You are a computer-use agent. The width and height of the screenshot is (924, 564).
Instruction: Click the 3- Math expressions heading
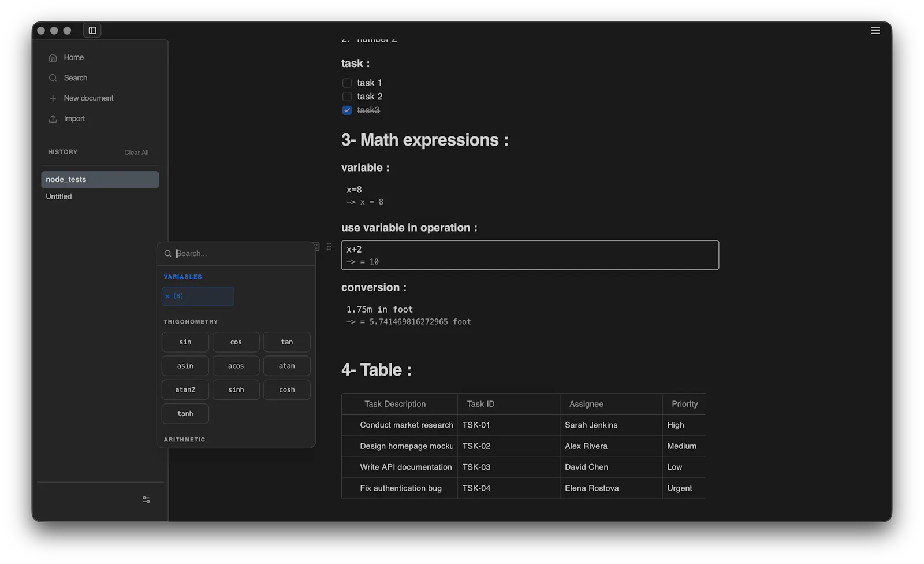425,140
